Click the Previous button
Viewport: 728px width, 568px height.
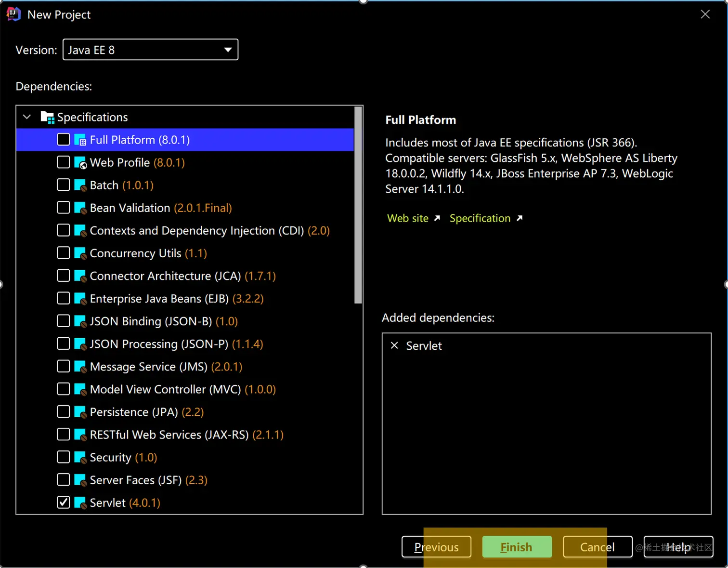coord(436,547)
